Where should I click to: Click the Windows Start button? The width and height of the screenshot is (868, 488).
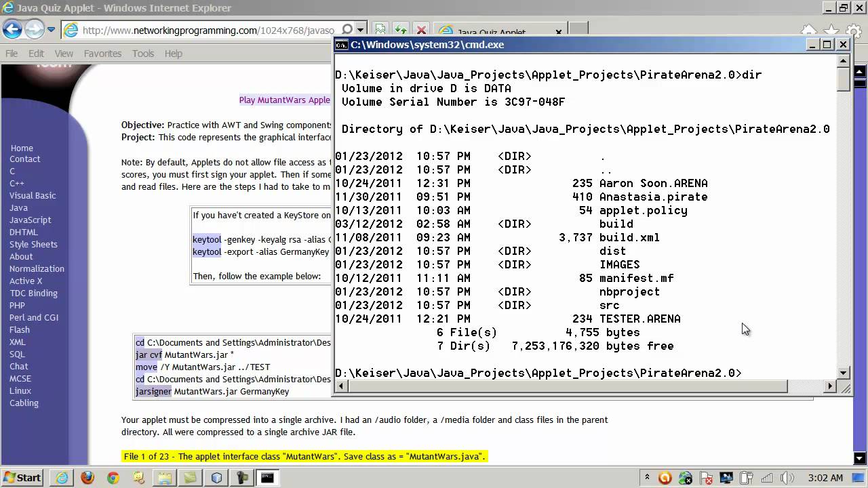click(21, 478)
